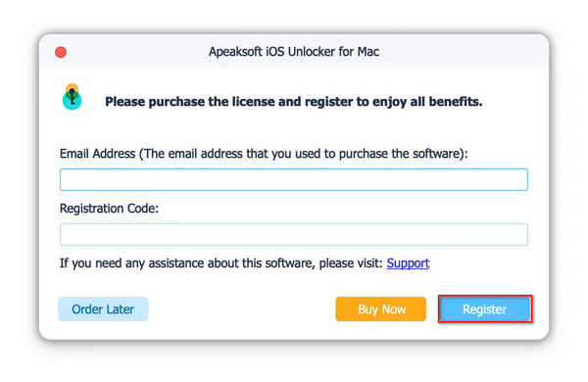Focus the Registration Code input field
588x382 pixels.
(294, 234)
